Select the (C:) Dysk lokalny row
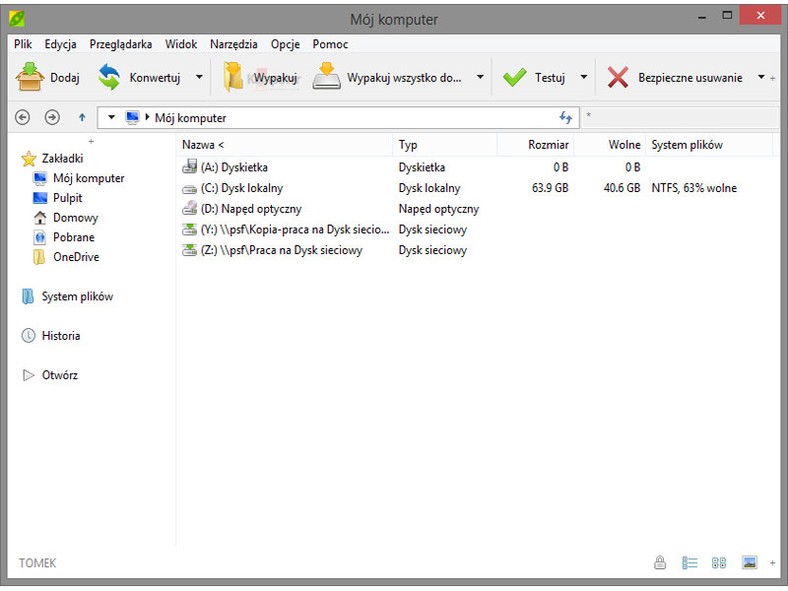The width and height of the screenshot is (788, 591). (241, 188)
